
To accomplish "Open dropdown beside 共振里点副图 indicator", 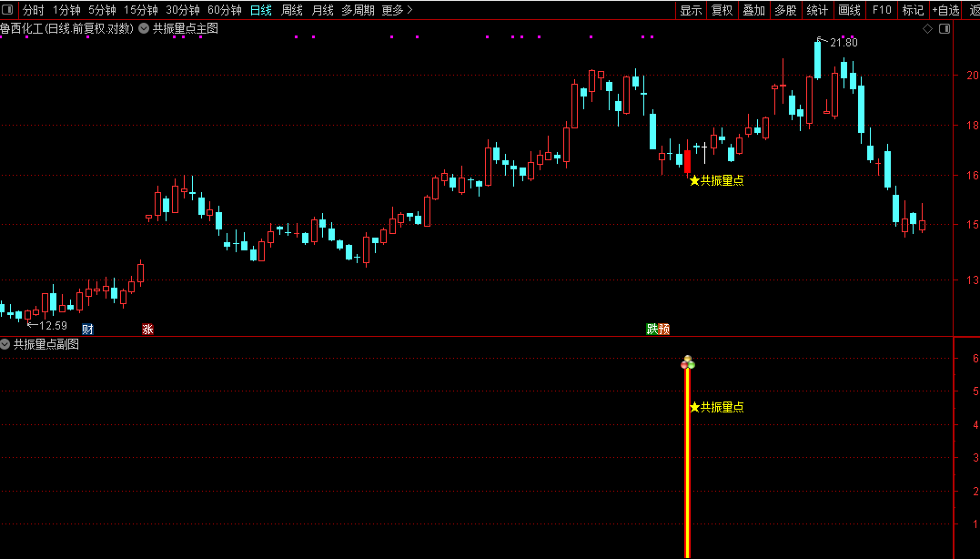I will point(5,344).
